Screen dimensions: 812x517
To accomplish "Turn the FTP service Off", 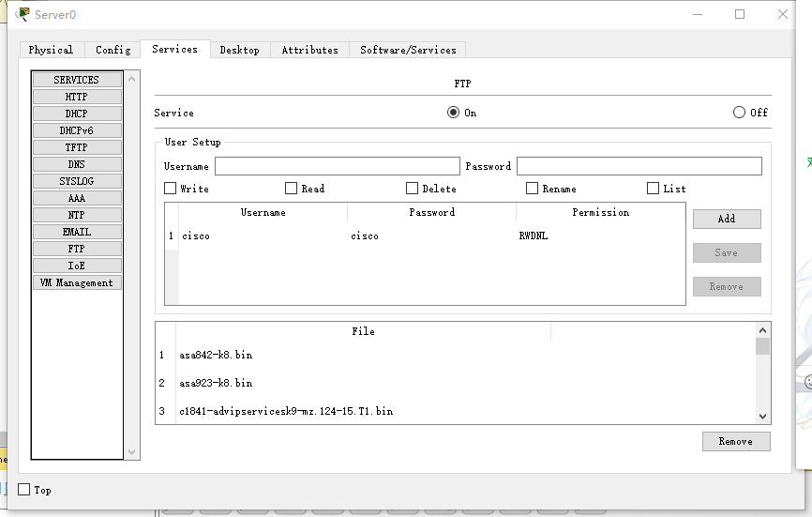I will [740, 113].
